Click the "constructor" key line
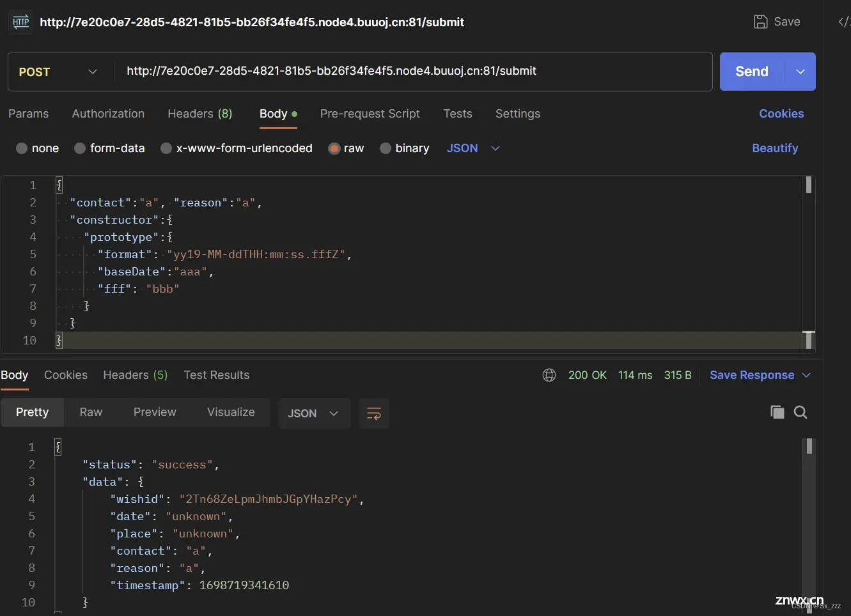 [x=121, y=220]
